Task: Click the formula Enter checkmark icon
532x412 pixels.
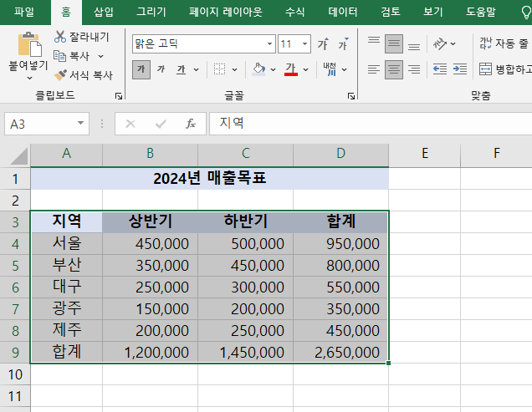Action: pyautogui.click(x=161, y=124)
